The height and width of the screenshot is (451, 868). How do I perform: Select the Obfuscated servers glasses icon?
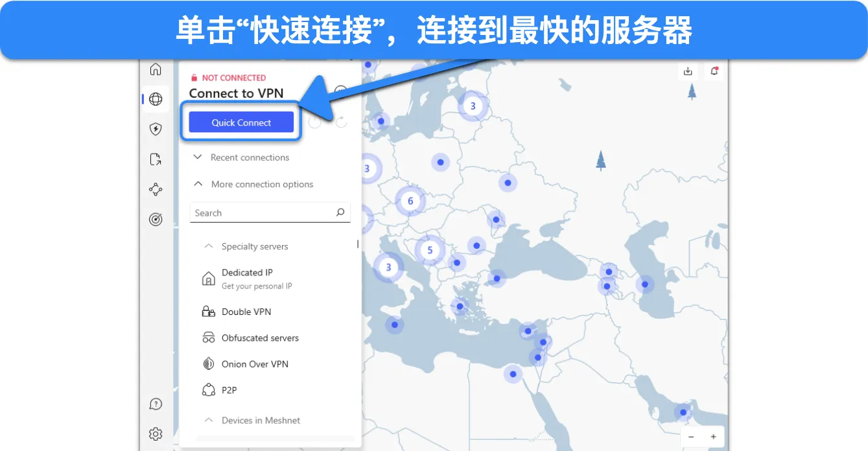(x=209, y=338)
